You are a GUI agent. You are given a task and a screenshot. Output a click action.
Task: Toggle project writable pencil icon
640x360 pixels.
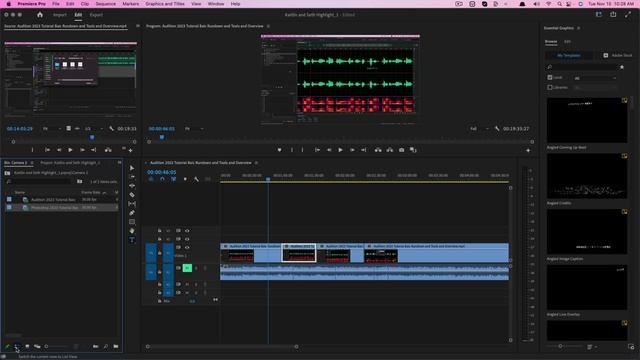(x=7, y=347)
